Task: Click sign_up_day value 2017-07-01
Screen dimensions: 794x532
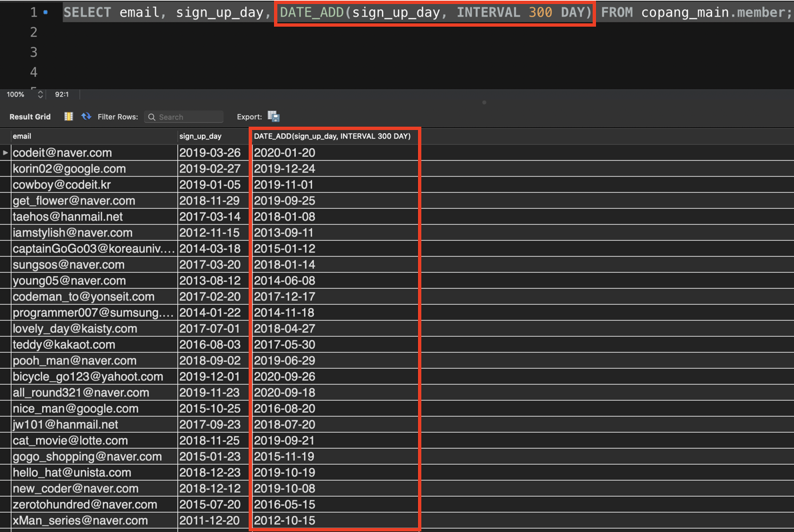Action: point(209,329)
